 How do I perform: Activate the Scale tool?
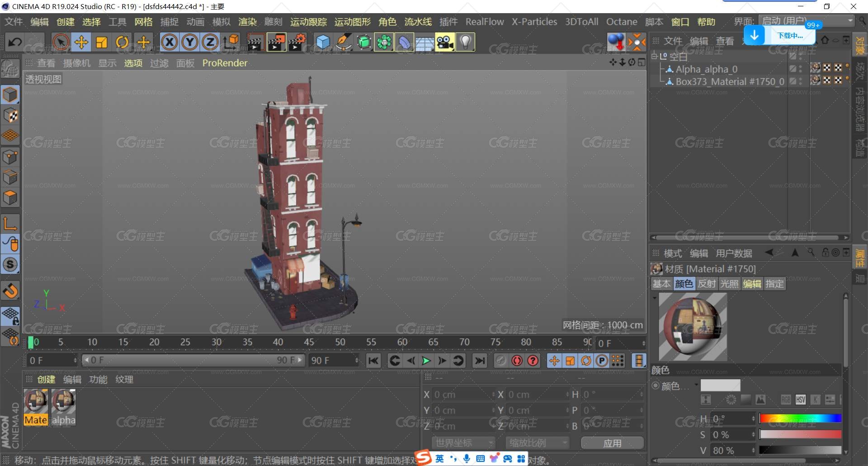pyautogui.click(x=102, y=42)
